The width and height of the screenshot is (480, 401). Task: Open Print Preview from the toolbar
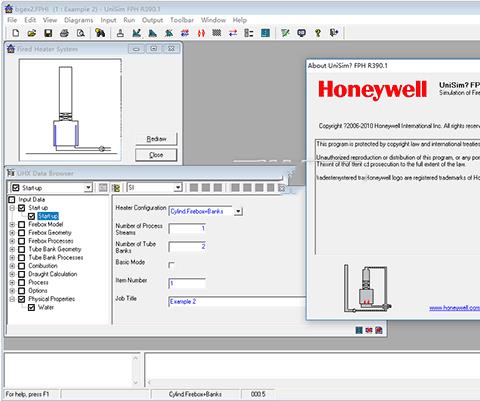click(x=80, y=33)
